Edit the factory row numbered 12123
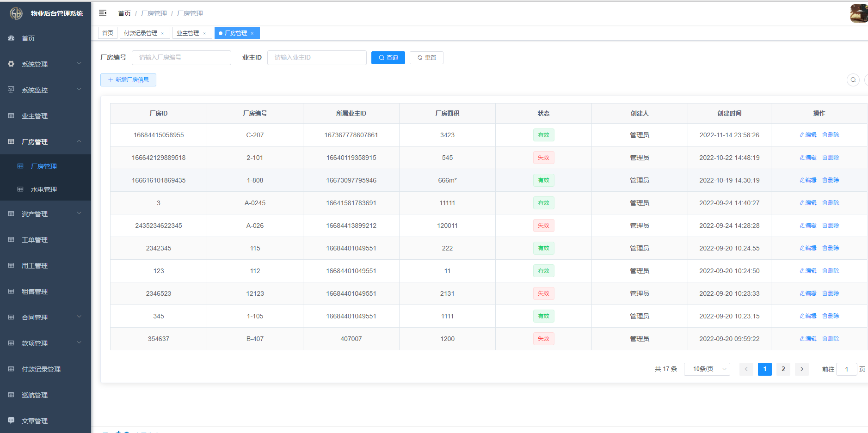This screenshot has height=433, width=868. [808, 293]
